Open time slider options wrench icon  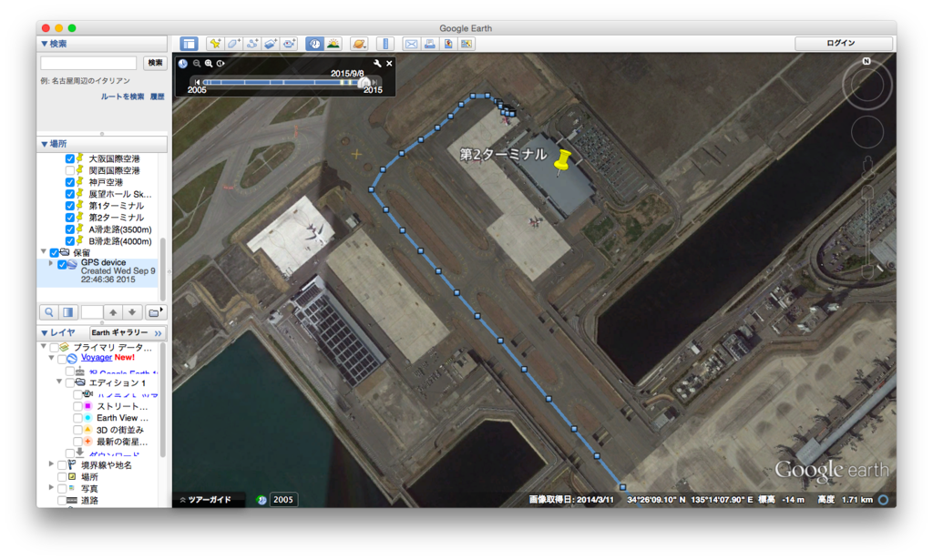377,63
